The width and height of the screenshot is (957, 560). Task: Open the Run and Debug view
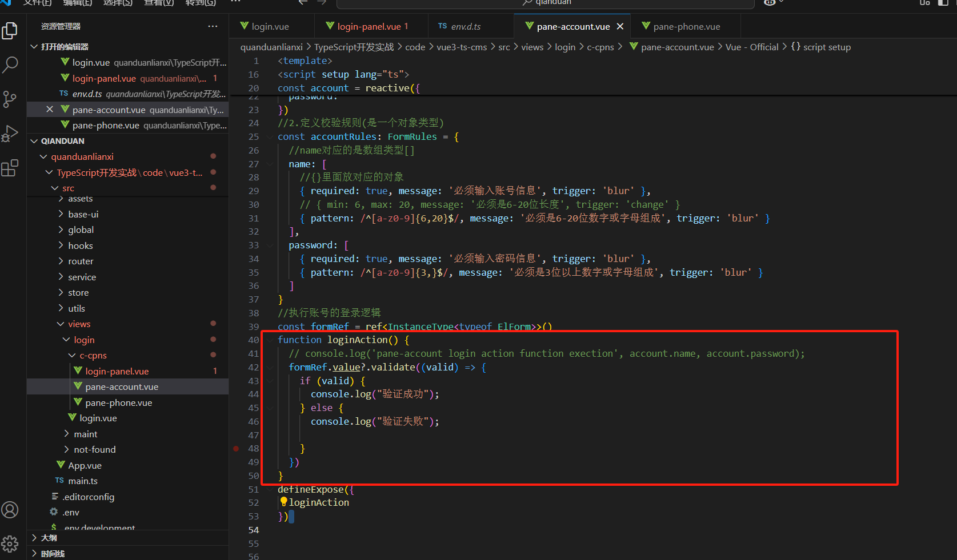tap(10, 134)
